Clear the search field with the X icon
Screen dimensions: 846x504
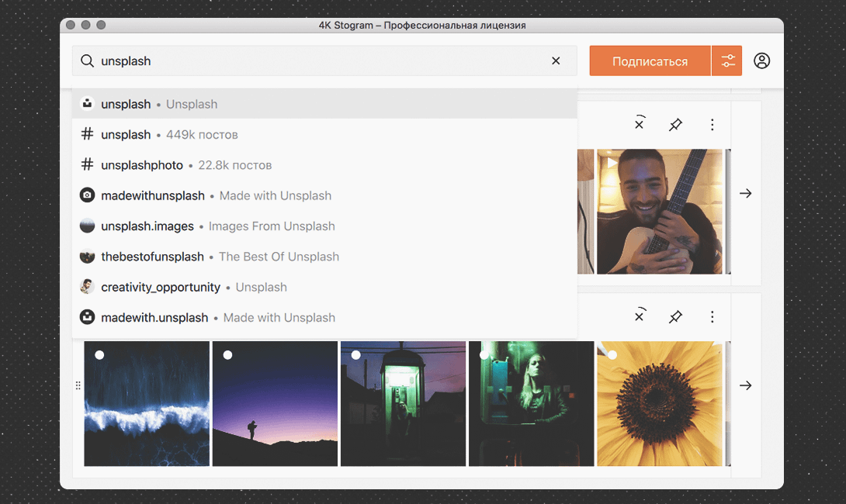point(556,61)
